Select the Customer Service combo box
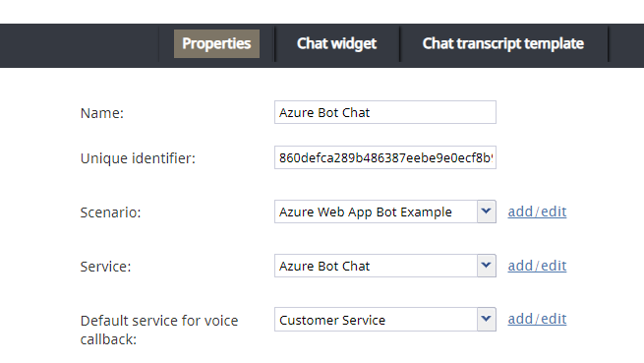 coord(385,319)
